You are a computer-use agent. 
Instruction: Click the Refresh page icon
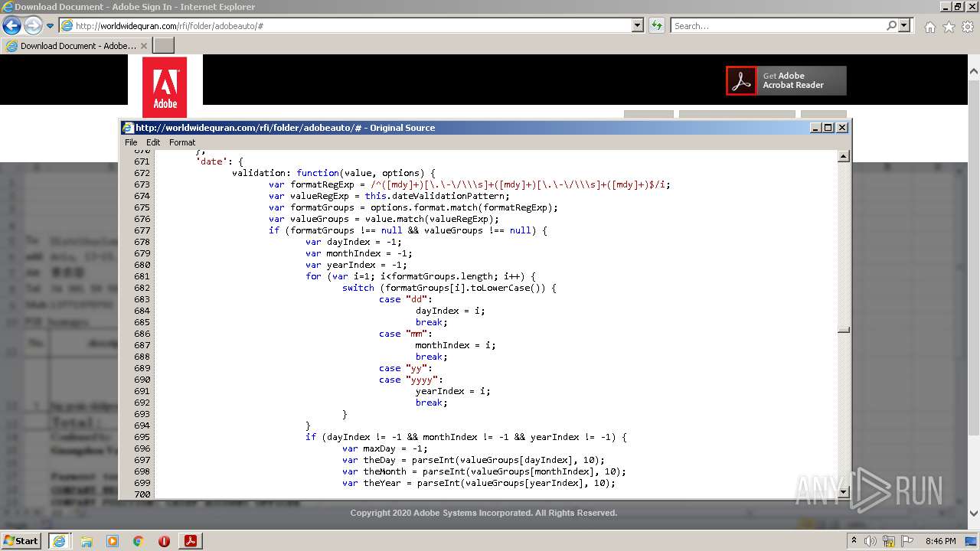click(656, 26)
